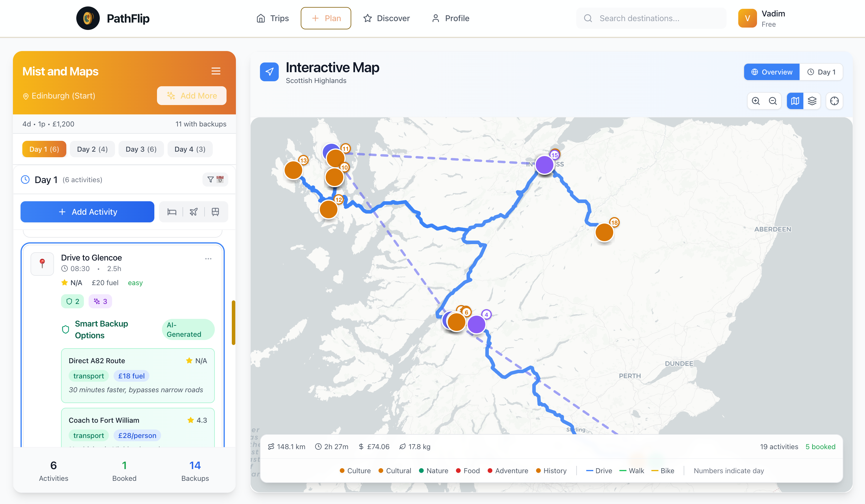Open the Mist and Maps hamburger menu
Image resolution: width=865 pixels, height=504 pixels.
216,71
